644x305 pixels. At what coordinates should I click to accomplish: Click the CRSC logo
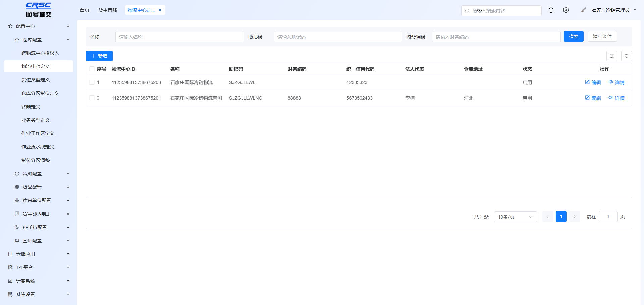pos(39,10)
